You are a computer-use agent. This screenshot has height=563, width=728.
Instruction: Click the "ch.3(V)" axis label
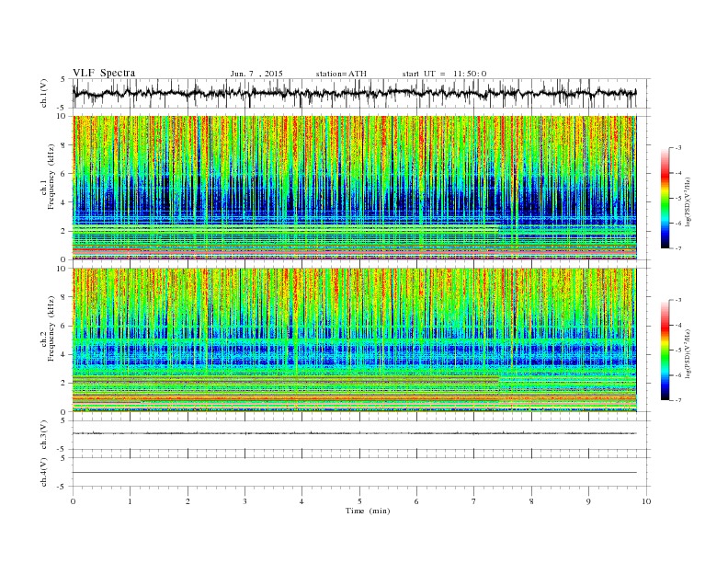point(44,435)
